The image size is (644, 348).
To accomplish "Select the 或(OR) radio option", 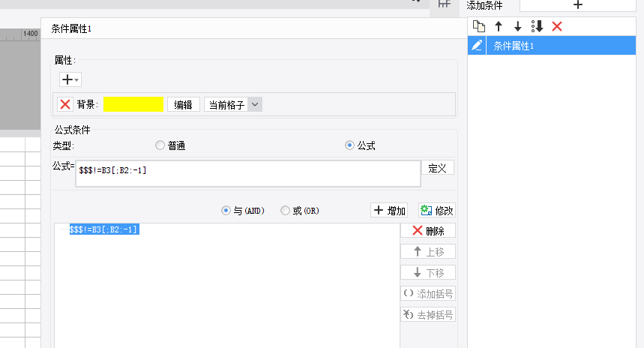I will point(285,210).
